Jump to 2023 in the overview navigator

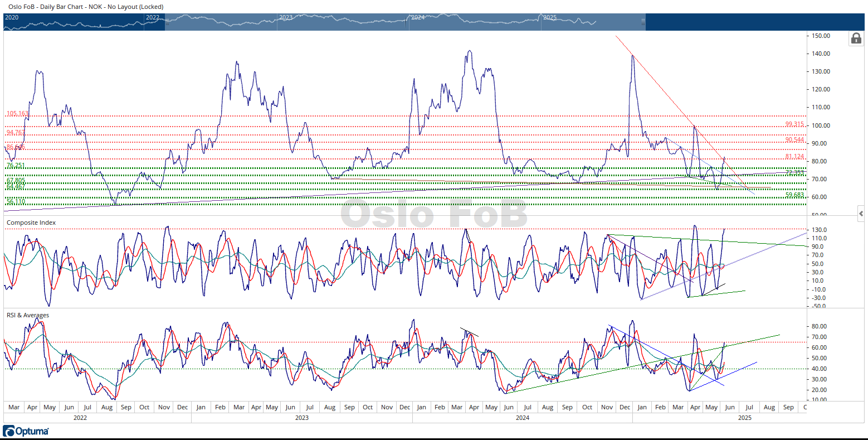tap(286, 17)
